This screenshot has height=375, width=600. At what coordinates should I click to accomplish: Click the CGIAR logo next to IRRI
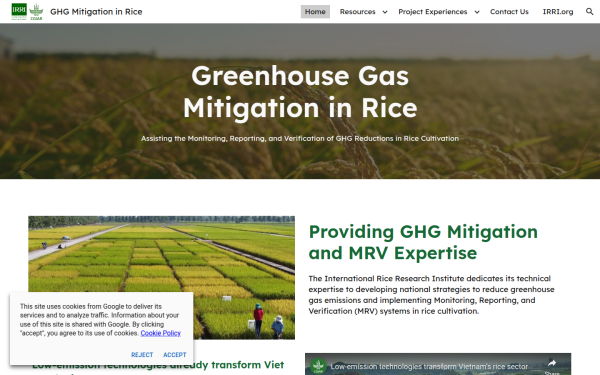click(x=36, y=11)
